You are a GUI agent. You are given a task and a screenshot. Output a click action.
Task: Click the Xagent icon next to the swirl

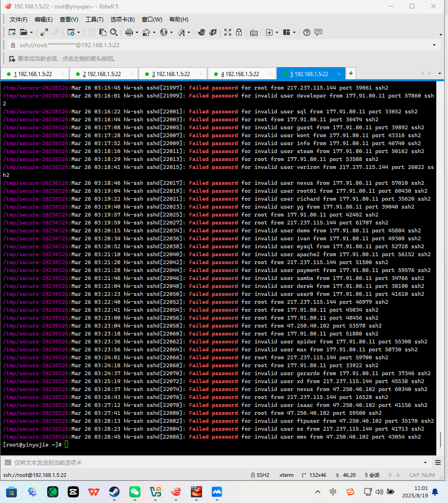tap(213, 32)
